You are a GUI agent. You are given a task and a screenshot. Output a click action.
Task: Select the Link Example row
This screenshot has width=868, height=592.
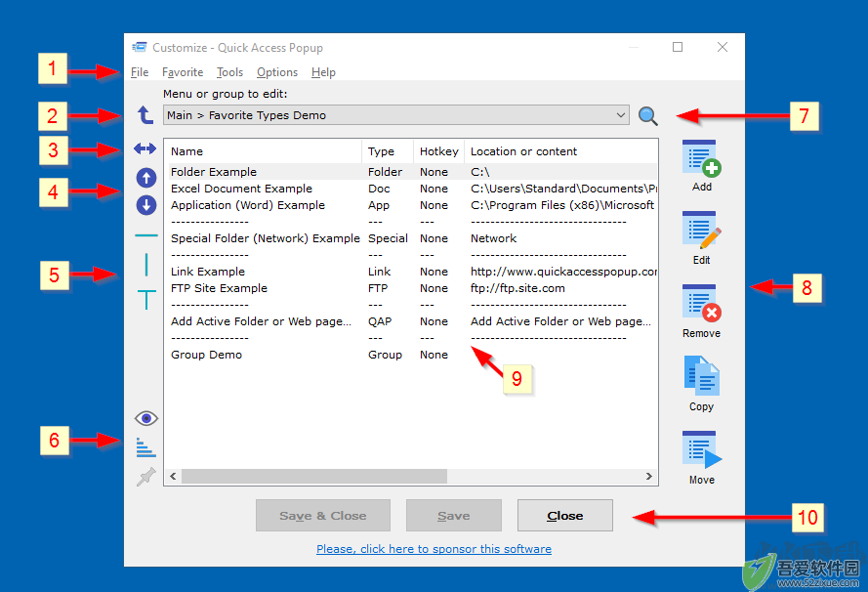click(412, 272)
